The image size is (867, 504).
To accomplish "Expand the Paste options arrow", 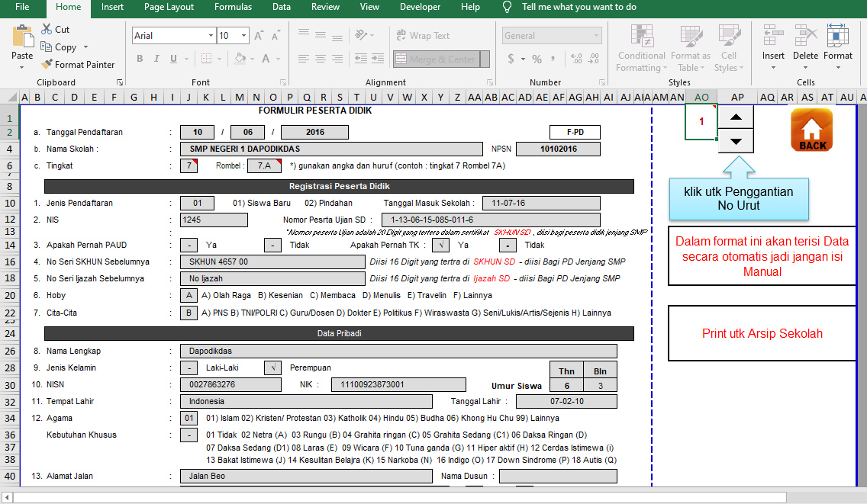I will 22,67.
